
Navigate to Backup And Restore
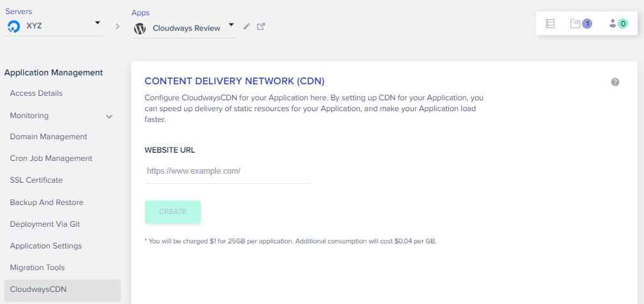click(x=47, y=202)
